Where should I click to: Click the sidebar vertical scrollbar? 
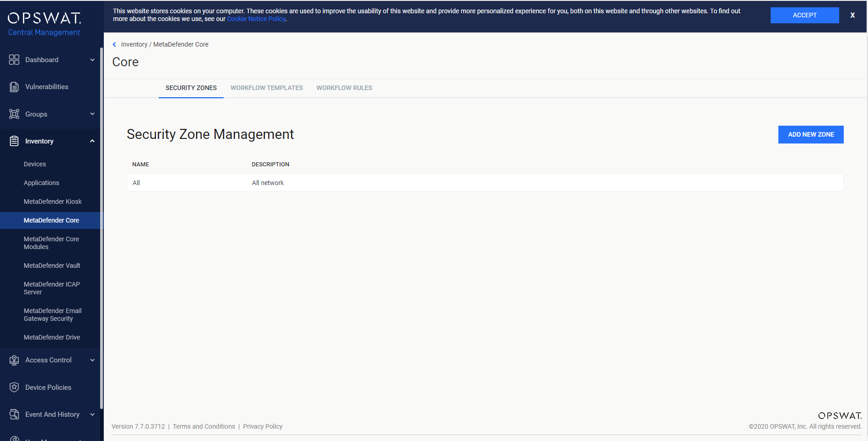(102, 228)
